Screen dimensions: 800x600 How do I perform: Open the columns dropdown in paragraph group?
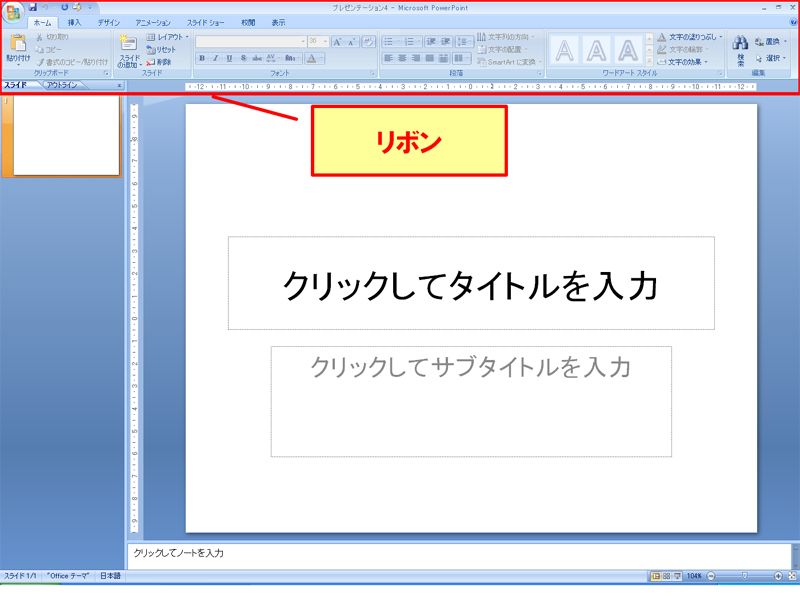pos(462,58)
